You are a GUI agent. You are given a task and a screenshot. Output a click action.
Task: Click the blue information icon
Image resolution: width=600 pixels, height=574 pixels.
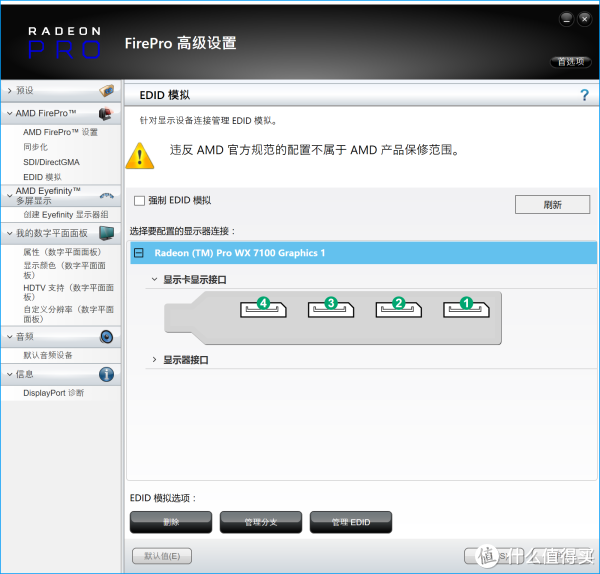(106, 374)
